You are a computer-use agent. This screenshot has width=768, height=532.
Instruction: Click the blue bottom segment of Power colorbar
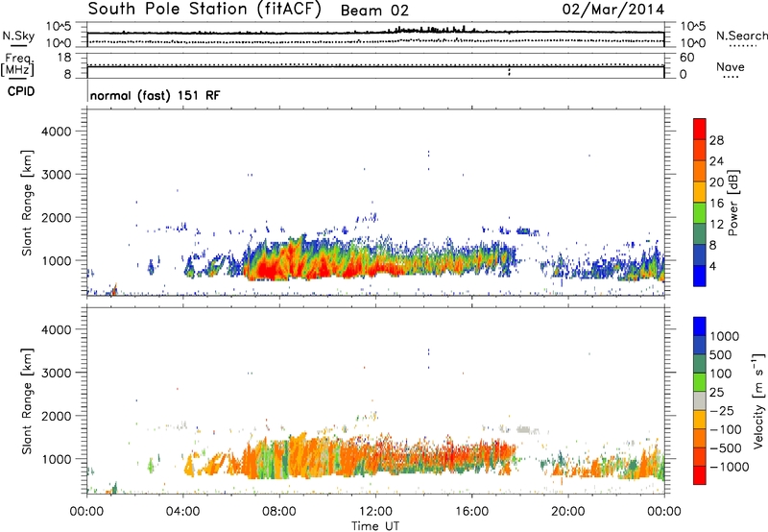tap(700, 276)
